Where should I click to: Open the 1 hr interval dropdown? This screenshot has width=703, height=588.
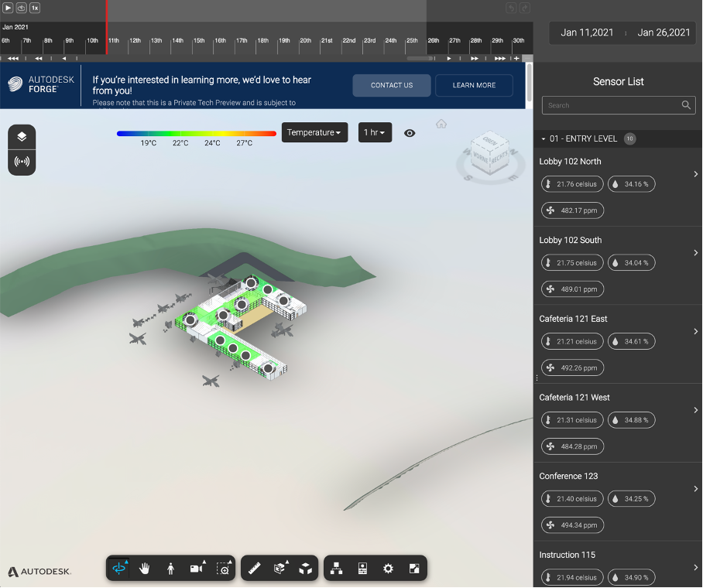375,133
